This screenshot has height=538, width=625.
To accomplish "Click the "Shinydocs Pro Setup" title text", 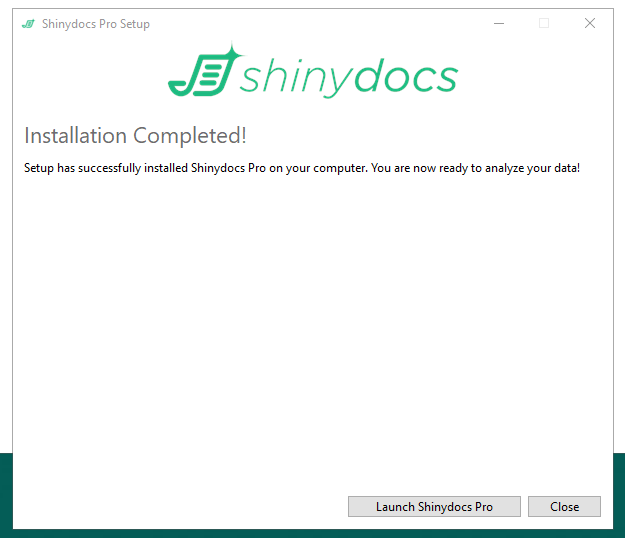I will pos(96,24).
